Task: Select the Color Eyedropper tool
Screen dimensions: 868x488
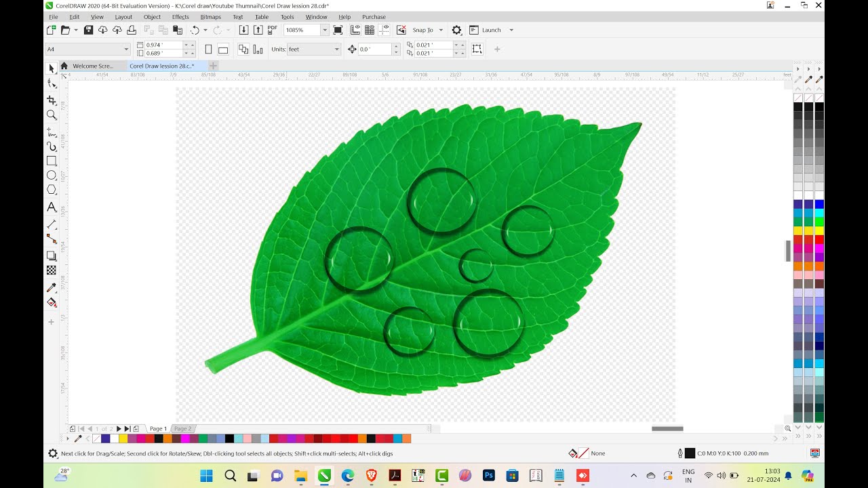Action: click(52, 287)
